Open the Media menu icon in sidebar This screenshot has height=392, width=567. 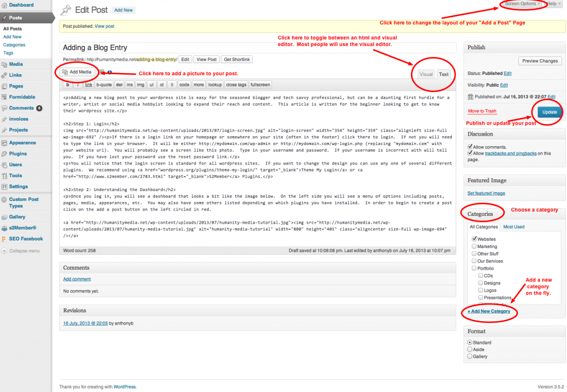[4, 64]
